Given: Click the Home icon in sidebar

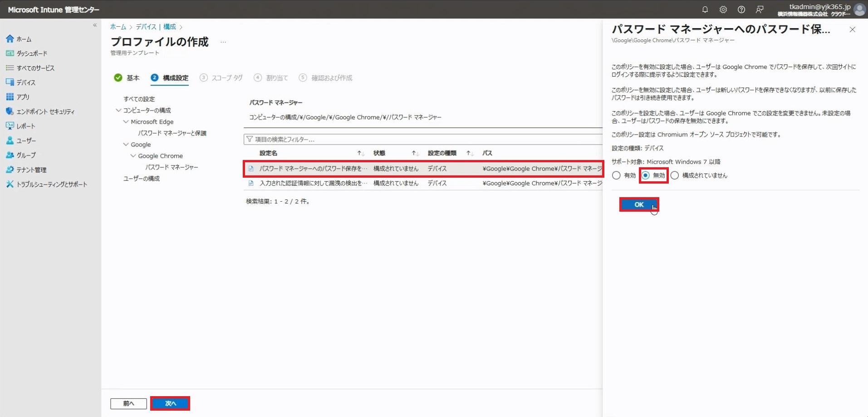Looking at the screenshot, I should [10, 39].
